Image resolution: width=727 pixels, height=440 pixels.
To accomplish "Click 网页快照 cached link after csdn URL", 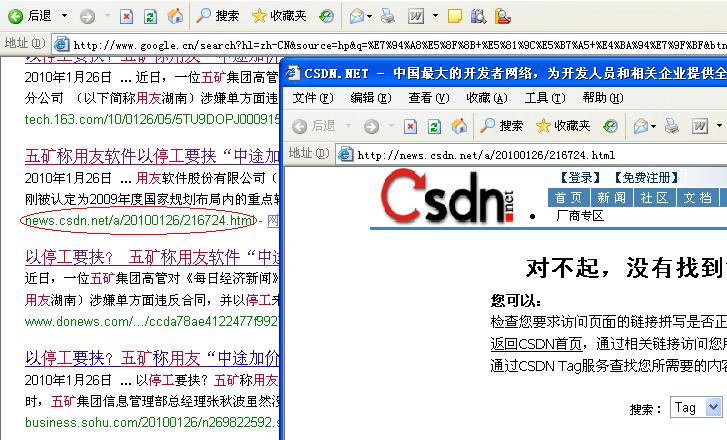I will click(273, 221).
